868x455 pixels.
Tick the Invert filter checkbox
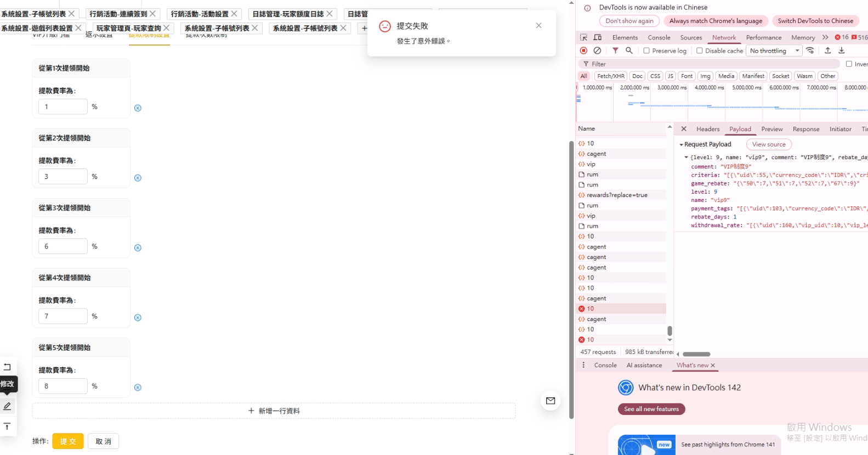pyautogui.click(x=849, y=64)
